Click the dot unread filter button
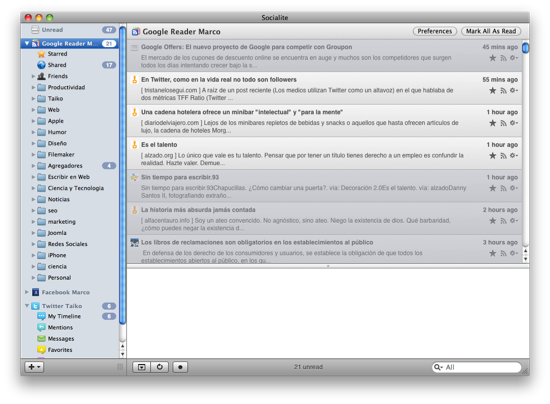Image resolution: width=550 pixels, height=404 pixels. (180, 367)
